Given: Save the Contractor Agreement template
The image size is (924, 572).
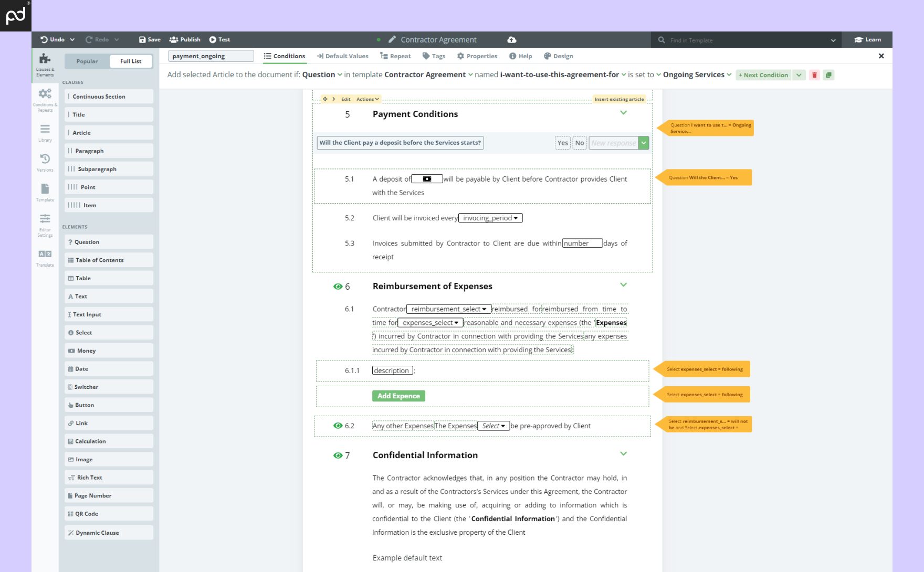Looking at the screenshot, I should [149, 39].
